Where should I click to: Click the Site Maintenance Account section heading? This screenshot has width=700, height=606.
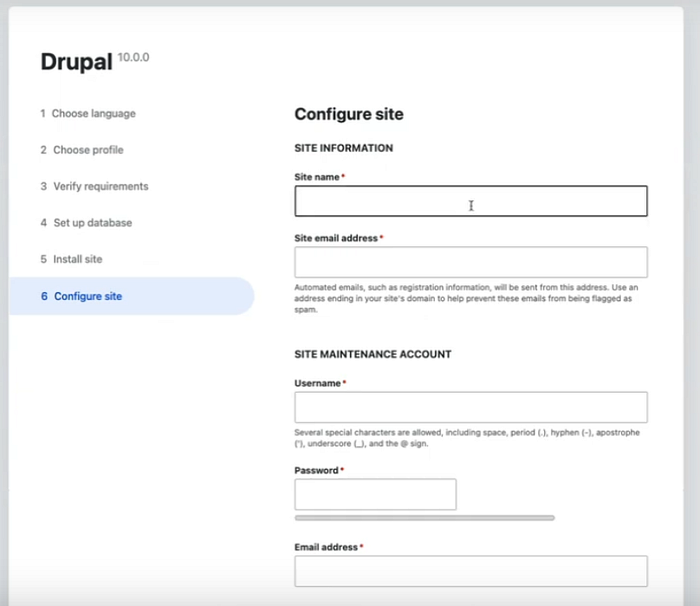[x=372, y=354]
